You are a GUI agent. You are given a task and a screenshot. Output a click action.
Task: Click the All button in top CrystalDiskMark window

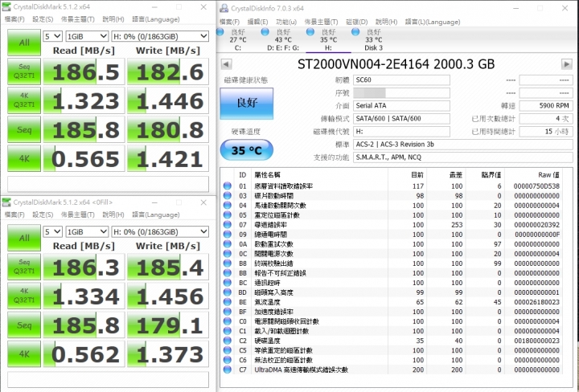click(24, 43)
